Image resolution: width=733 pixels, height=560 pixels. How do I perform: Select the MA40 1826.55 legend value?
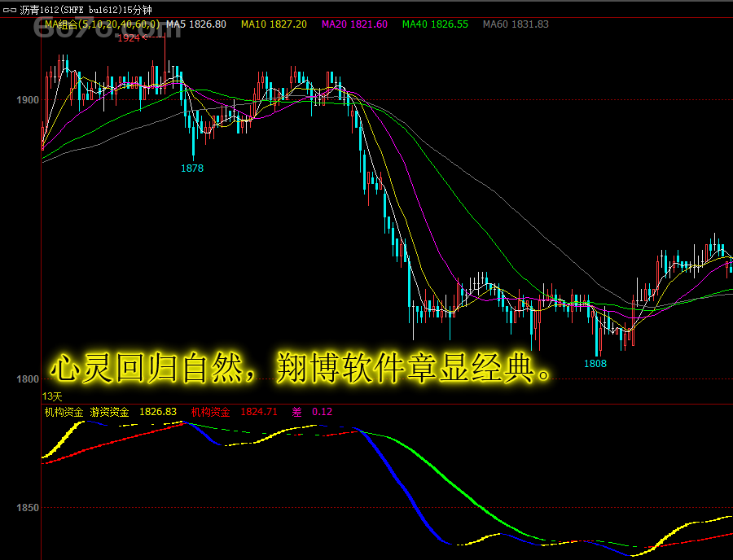click(435, 24)
